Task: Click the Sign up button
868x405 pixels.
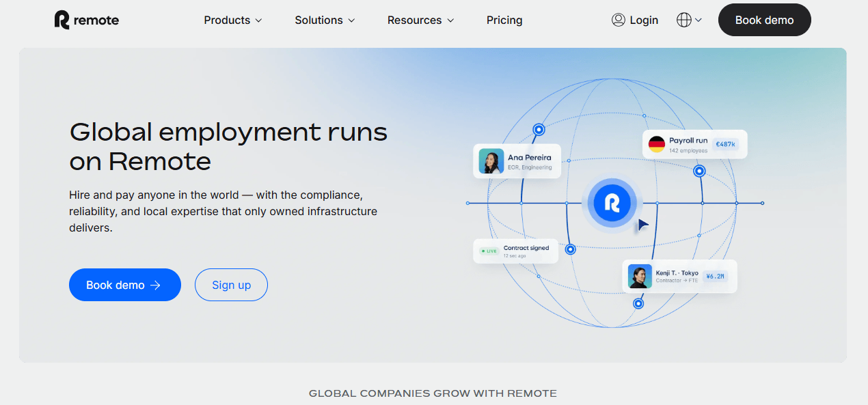Action: point(231,285)
